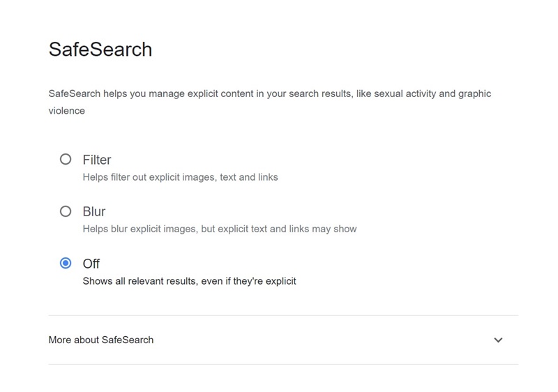The width and height of the screenshot is (558, 392).
Task: Click the Blur option label
Action: [94, 211]
